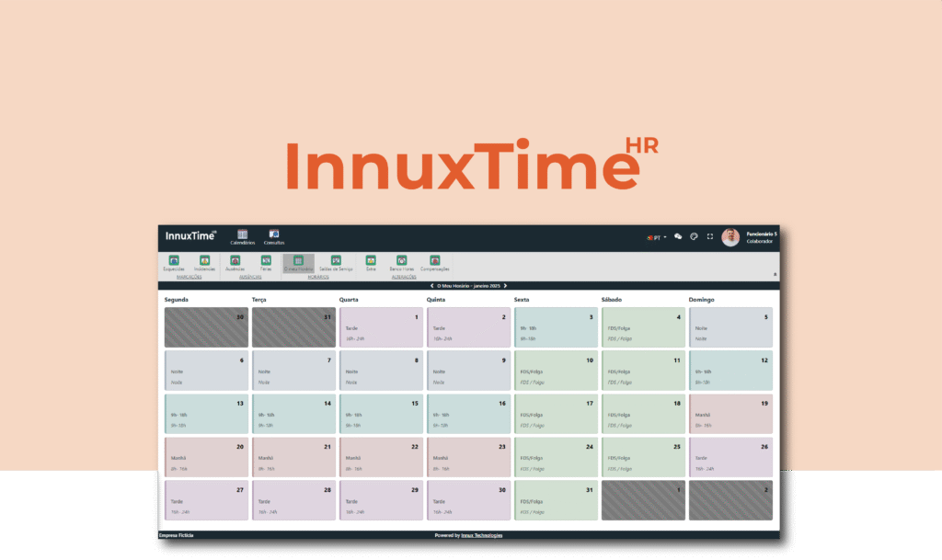The height and width of the screenshot is (560, 942).
Task: Select day 20 Manhã cell
Action: 206,457
